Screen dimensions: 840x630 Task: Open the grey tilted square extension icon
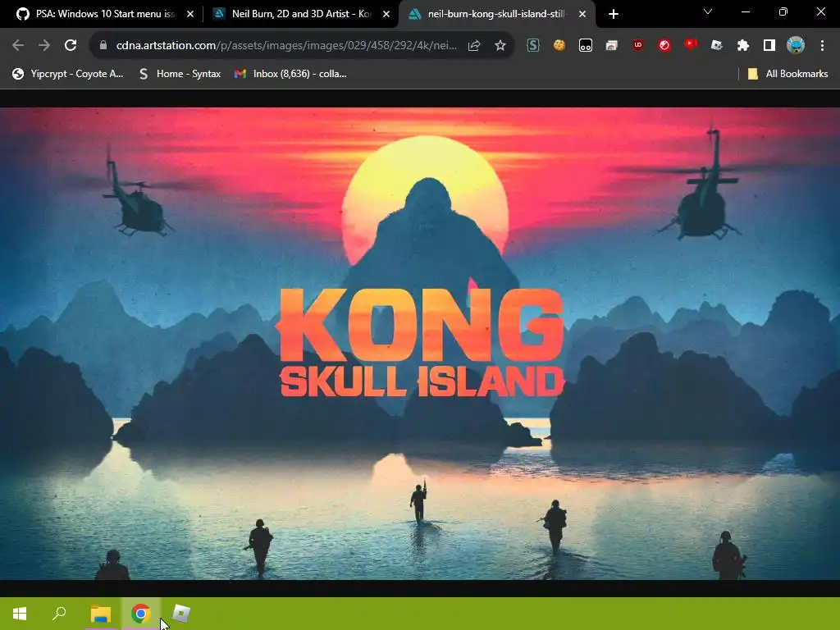coord(717,46)
